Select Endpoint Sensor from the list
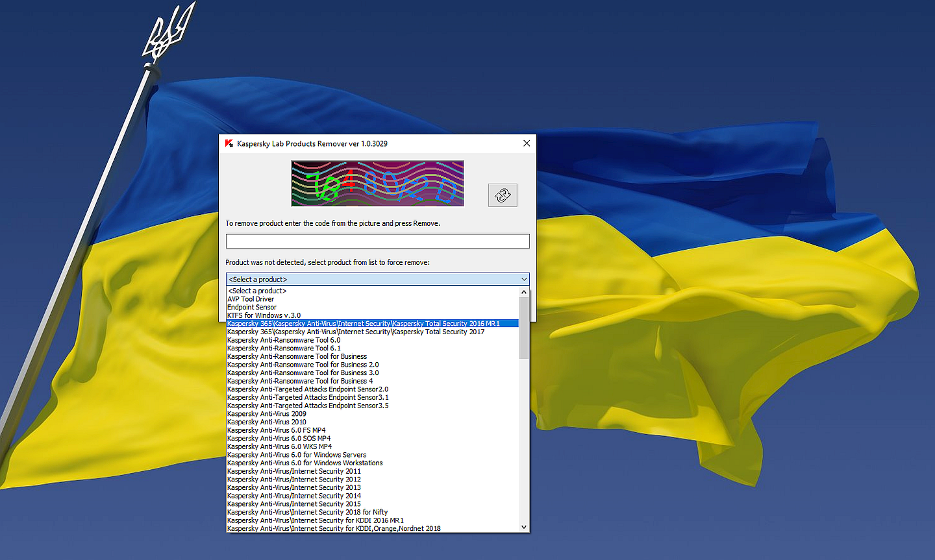935x560 pixels. [373, 308]
